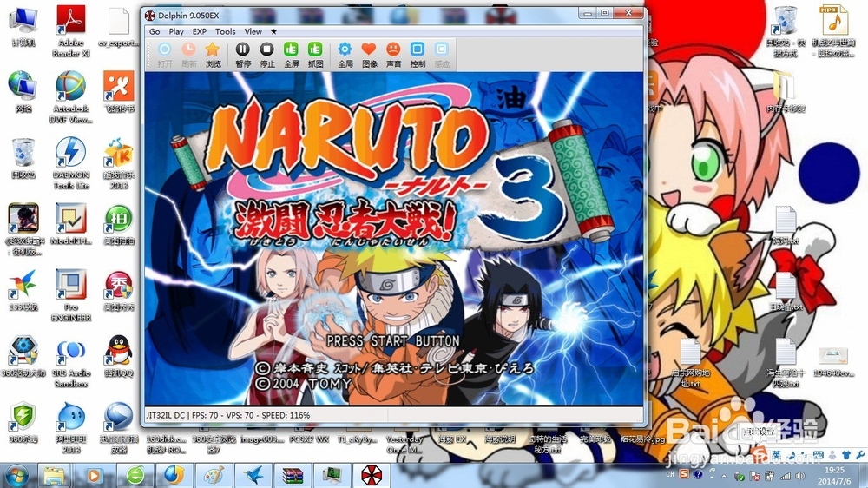Select the green shield 360 antivirus shortcut
Screen dimensions: 868x488
pos(23,422)
